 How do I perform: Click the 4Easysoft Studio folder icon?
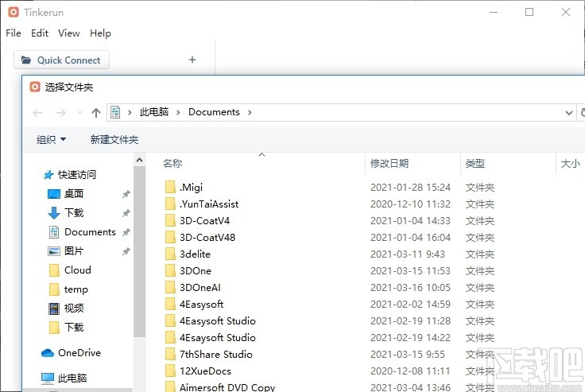tap(170, 320)
